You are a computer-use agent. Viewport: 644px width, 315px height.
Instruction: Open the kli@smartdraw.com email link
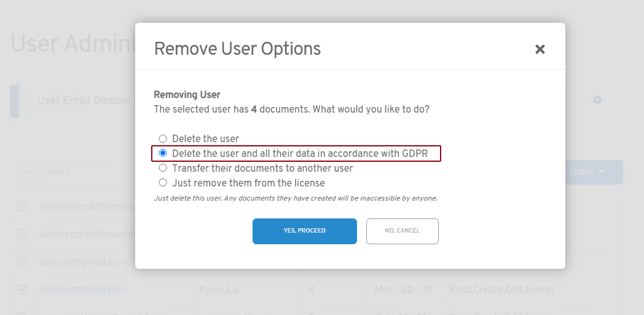tap(83, 289)
